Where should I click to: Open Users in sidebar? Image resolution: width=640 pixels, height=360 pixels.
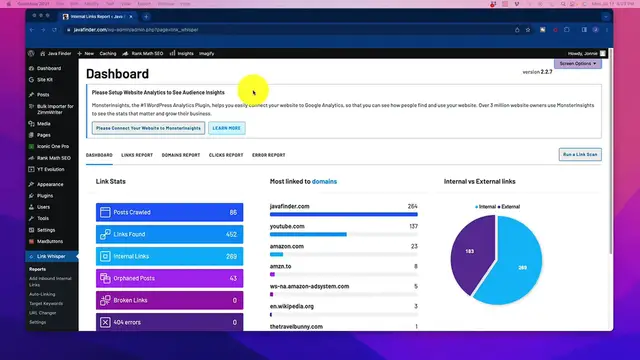point(40,207)
